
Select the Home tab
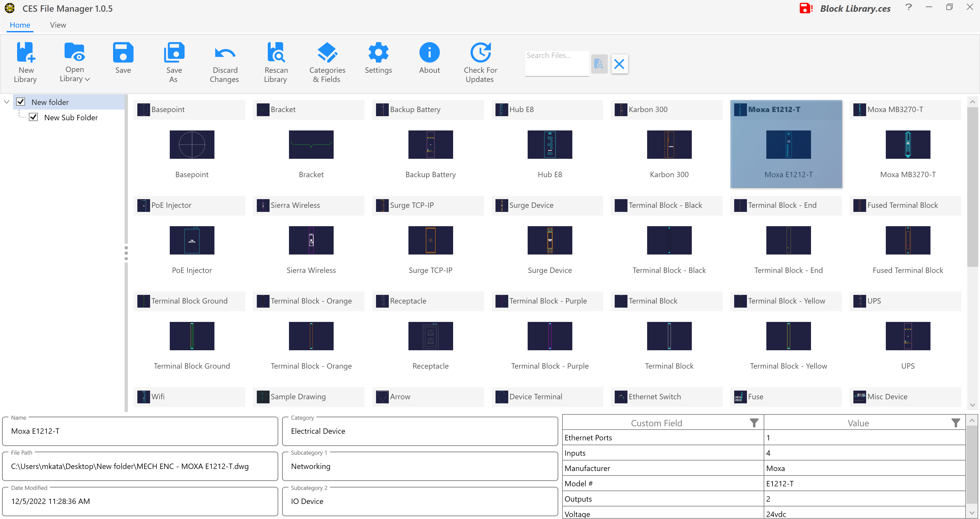[x=20, y=25]
